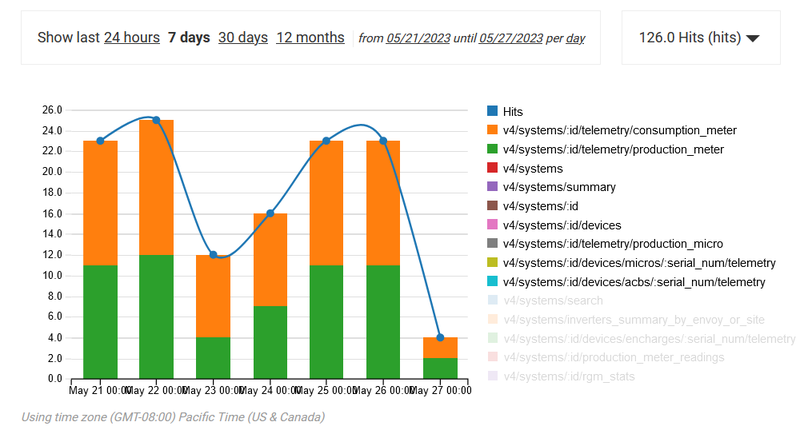Enable the faded v4/systems/search series
This screenshot has width=800, height=434.
coord(540,302)
